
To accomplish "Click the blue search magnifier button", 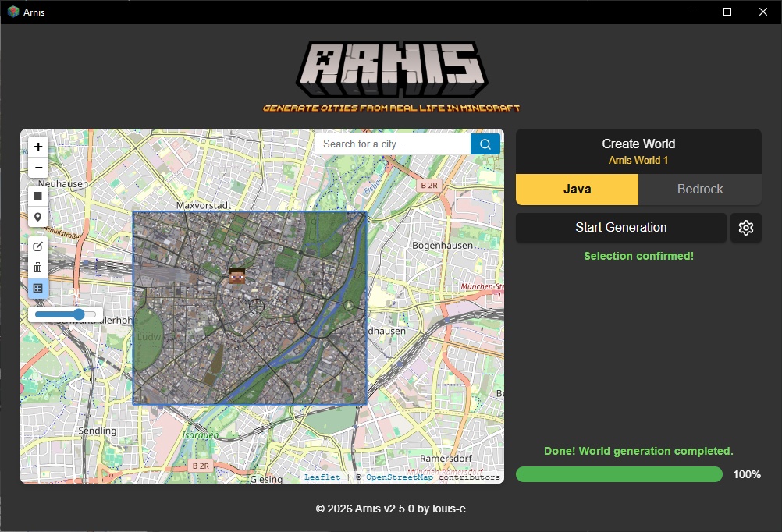I will click(485, 144).
